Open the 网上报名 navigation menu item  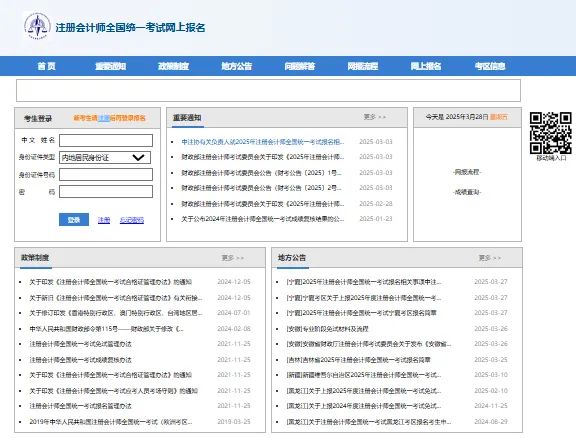pos(426,66)
